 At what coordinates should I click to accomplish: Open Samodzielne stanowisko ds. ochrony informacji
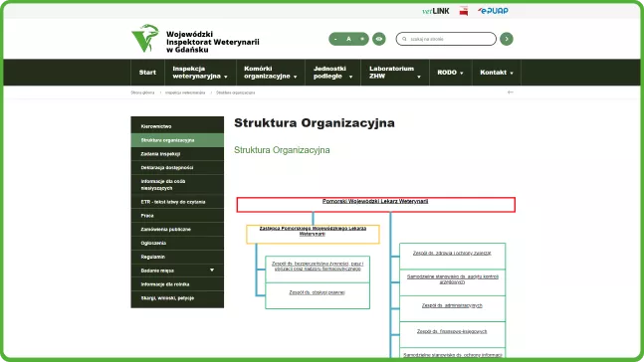pos(452,355)
